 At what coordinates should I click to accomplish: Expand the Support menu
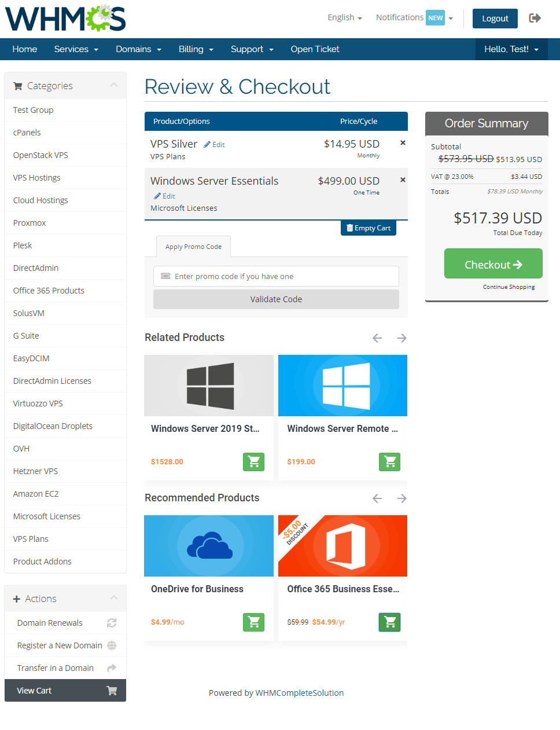(x=252, y=49)
